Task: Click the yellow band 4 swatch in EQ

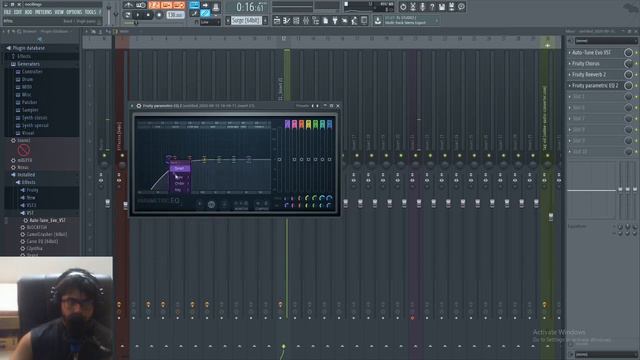Action: pyautogui.click(x=308, y=124)
